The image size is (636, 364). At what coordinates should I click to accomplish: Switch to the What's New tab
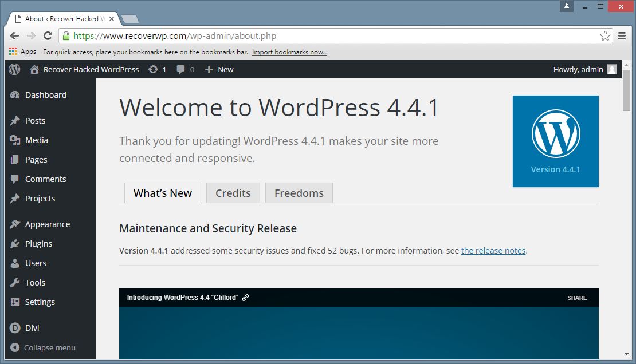pos(163,193)
